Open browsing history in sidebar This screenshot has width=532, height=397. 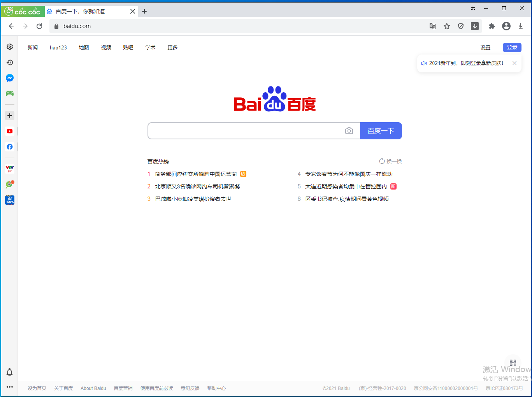click(x=10, y=62)
